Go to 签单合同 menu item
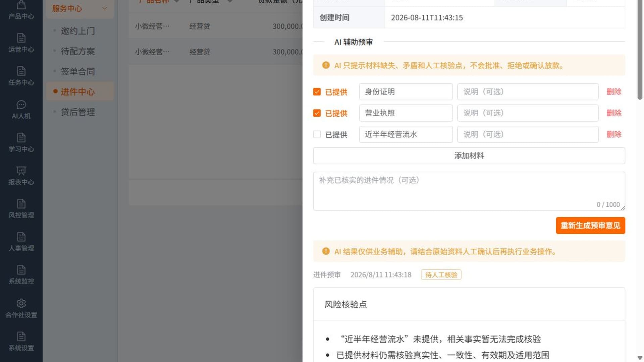Screen dimensions: 644x362 (78, 71)
